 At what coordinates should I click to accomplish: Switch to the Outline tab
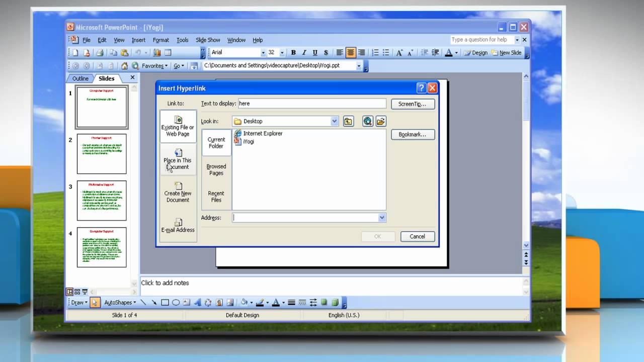pyautogui.click(x=80, y=78)
